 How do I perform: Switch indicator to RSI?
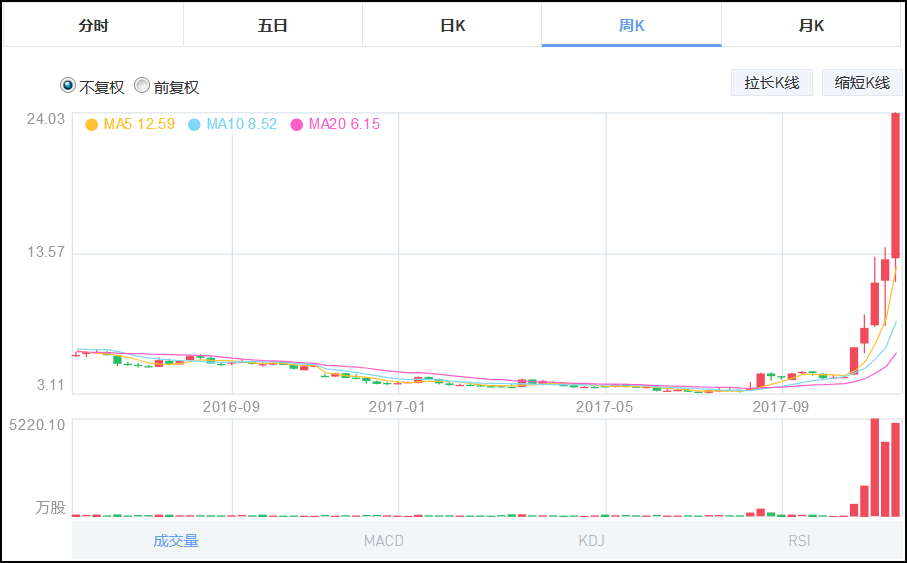(799, 541)
